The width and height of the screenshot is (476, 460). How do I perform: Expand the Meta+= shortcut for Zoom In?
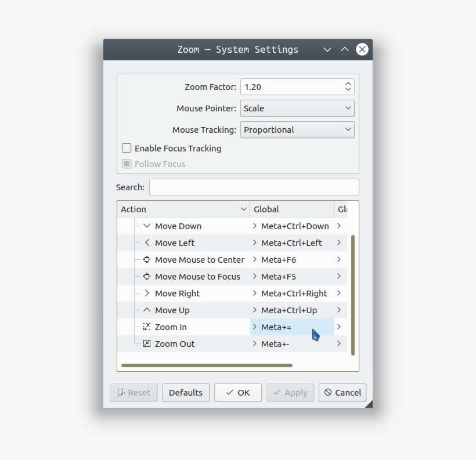coord(254,327)
